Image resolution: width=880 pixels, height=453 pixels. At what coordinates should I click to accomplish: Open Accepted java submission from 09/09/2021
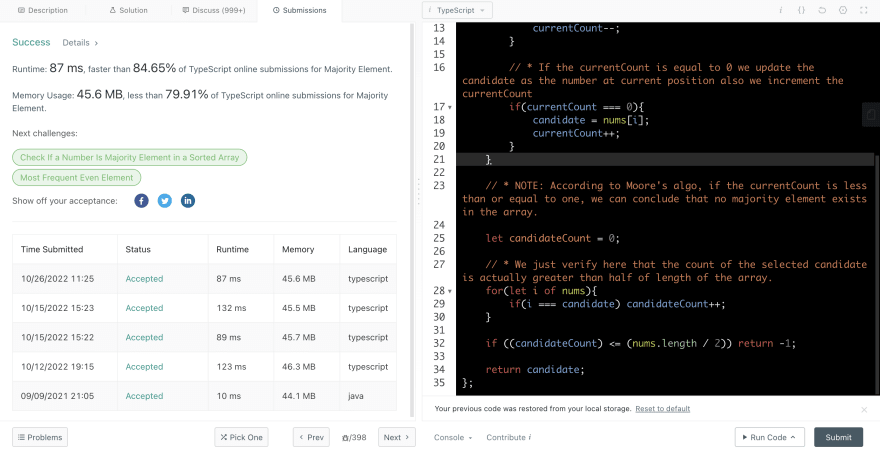(144, 396)
